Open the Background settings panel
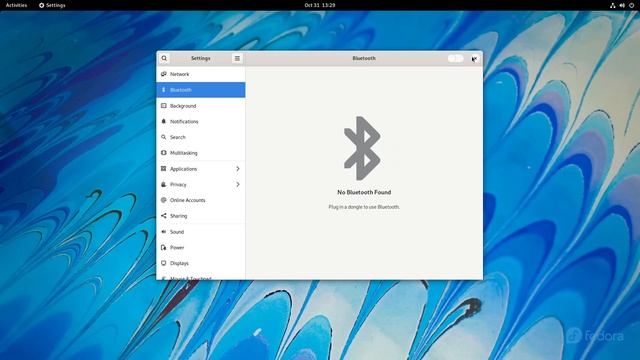Screen dimensions: 640x360 pyautogui.click(x=201, y=106)
